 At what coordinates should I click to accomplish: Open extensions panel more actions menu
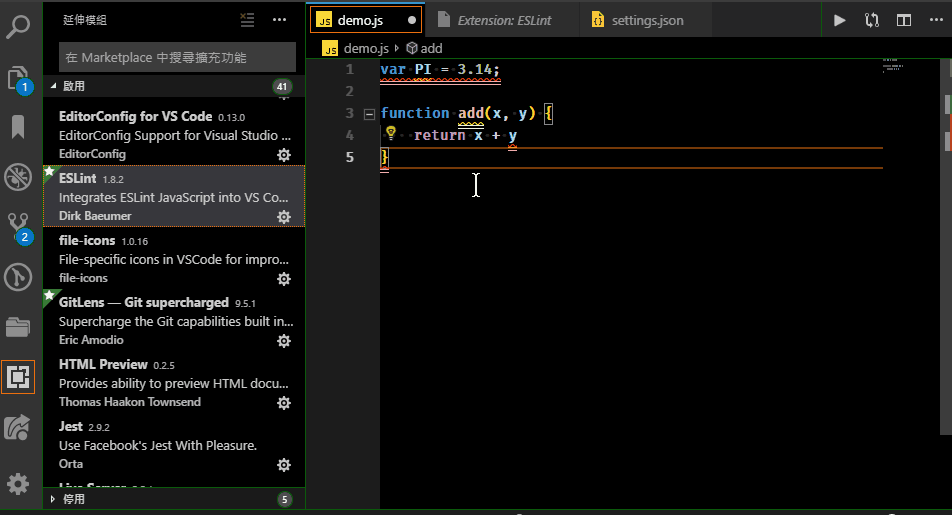tap(279, 20)
